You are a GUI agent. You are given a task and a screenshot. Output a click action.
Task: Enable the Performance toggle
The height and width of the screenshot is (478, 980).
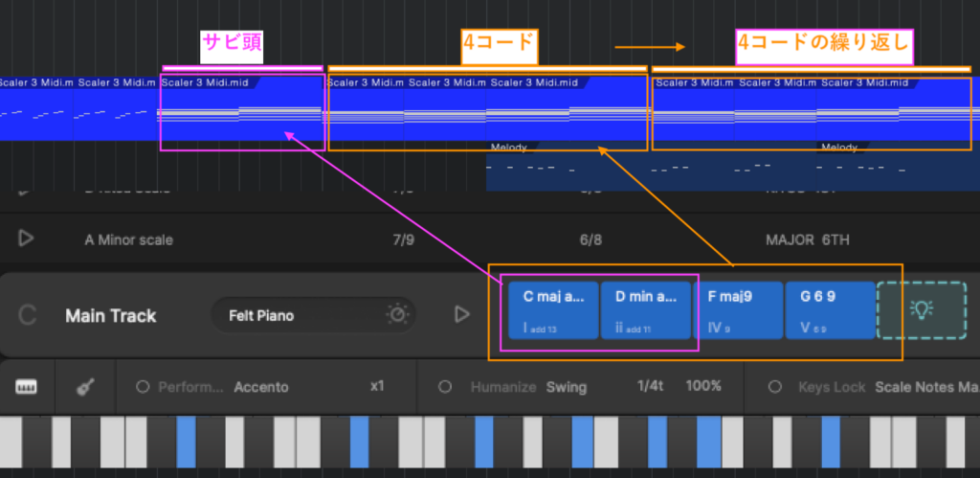tap(143, 387)
